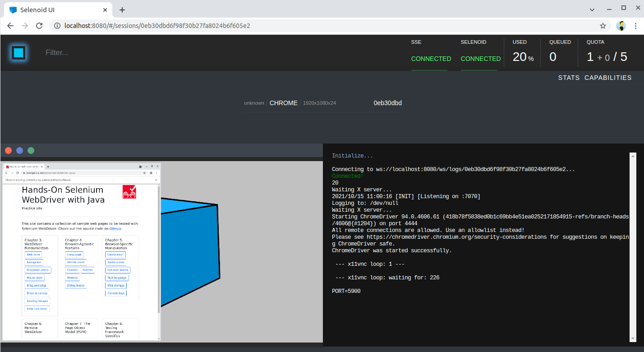The image size is (644, 352).
Task: Expand the tab search chevron
Action: click(592, 9)
